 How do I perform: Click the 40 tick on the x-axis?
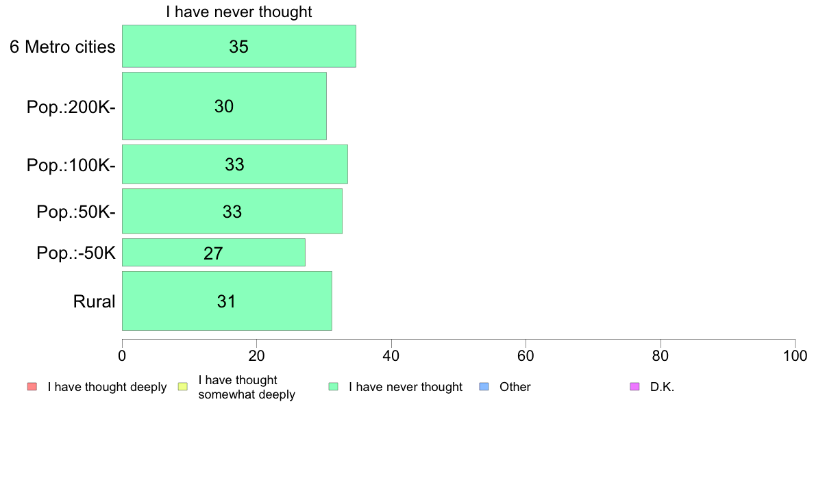pyautogui.click(x=391, y=355)
